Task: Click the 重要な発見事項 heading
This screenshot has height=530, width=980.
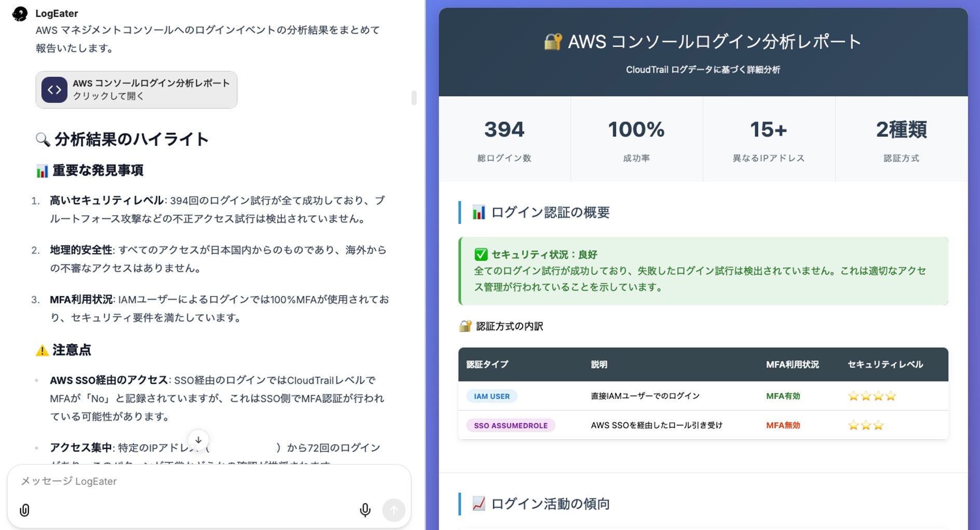Action: point(98,171)
